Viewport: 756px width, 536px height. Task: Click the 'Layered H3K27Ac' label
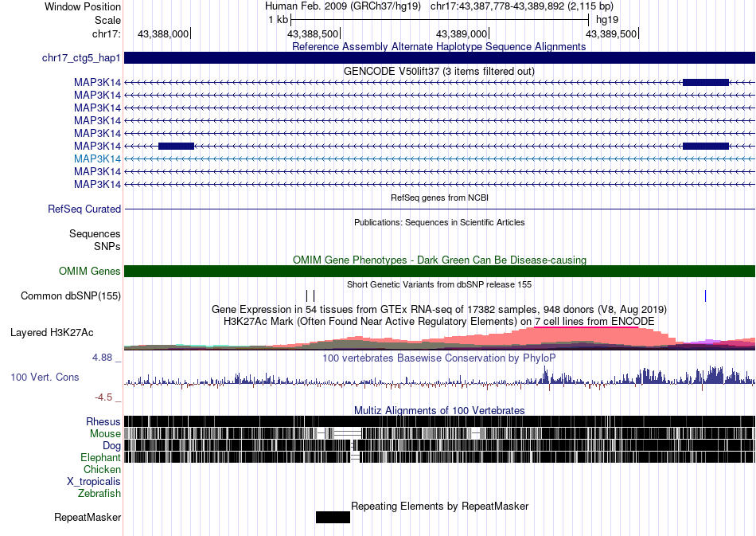[x=52, y=332]
